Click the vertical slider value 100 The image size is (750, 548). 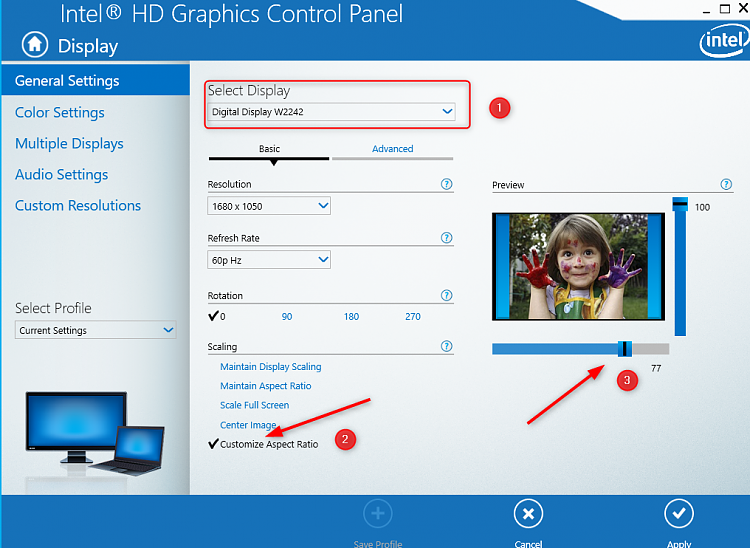(x=702, y=207)
